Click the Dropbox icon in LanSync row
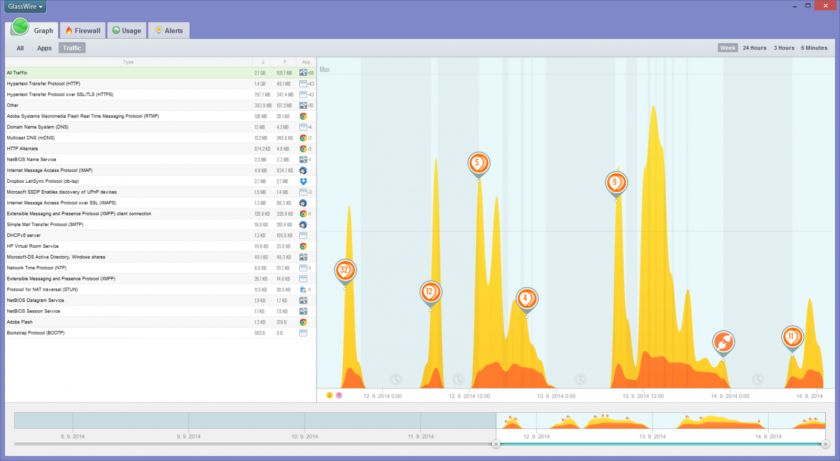 (x=303, y=181)
